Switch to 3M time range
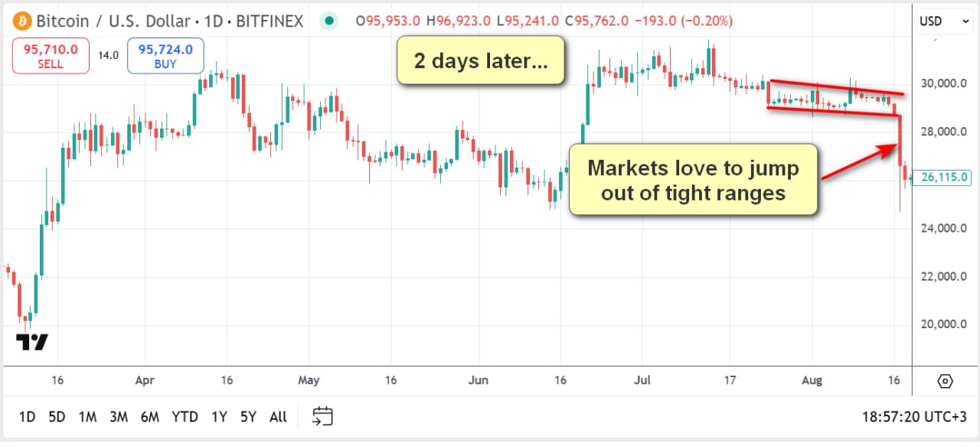The image size is (980, 446). coord(118,417)
